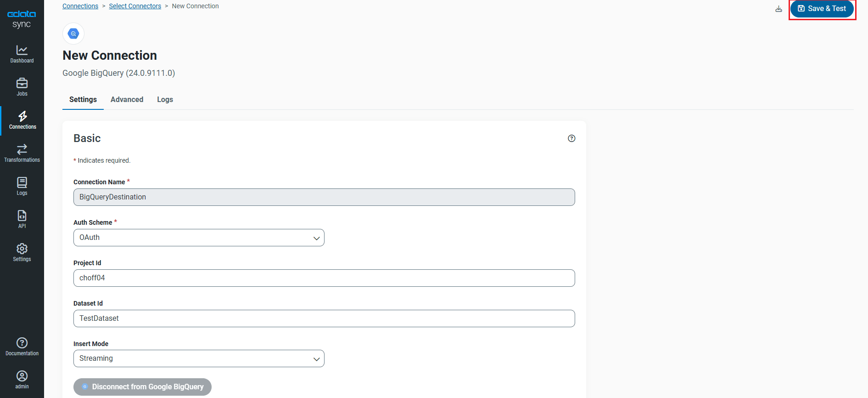Click the download icon beside Save & Test
Viewport: 868px width, 398px height.
pyautogui.click(x=778, y=9)
